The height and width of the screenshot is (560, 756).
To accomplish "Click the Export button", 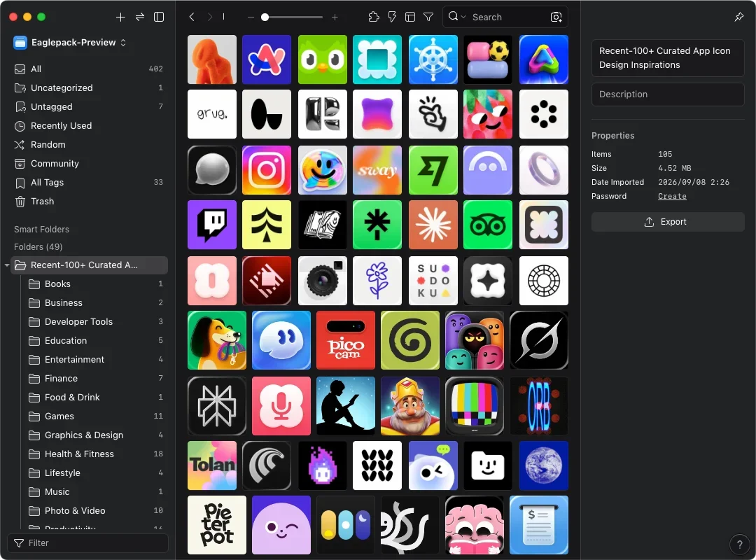I will click(667, 222).
